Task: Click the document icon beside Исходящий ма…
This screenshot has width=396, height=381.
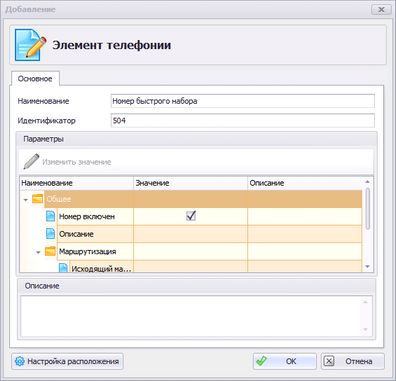Action: [x=63, y=268]
